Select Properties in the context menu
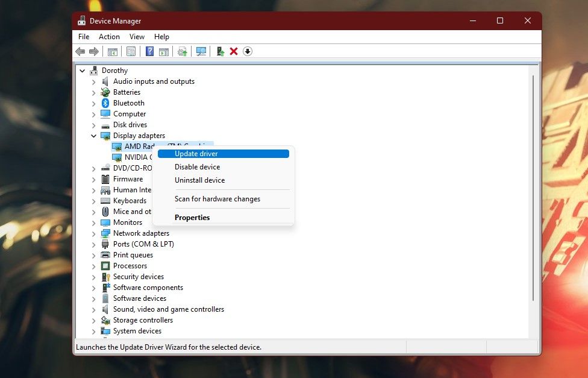 [x=192, y=217]
